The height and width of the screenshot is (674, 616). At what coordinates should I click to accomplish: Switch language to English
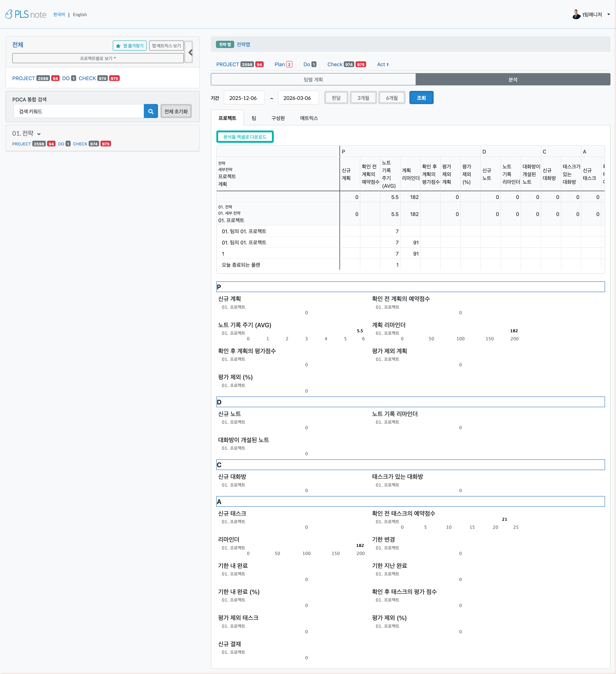pos(80,15)
